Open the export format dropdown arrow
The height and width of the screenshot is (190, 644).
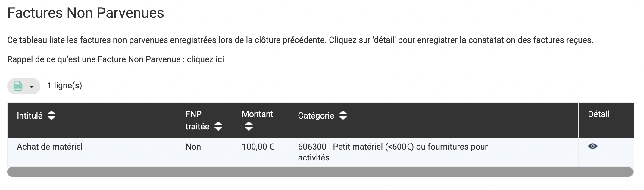[31, 87]
